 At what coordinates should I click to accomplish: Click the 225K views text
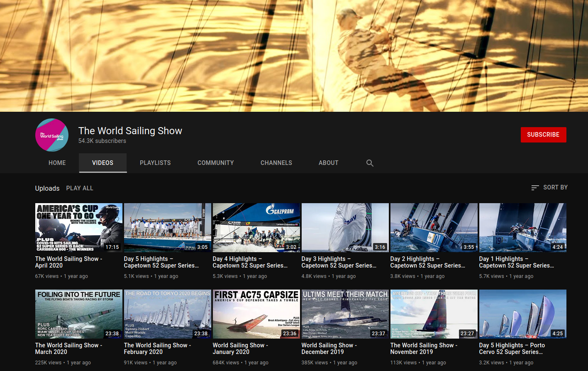pos(48,363)
